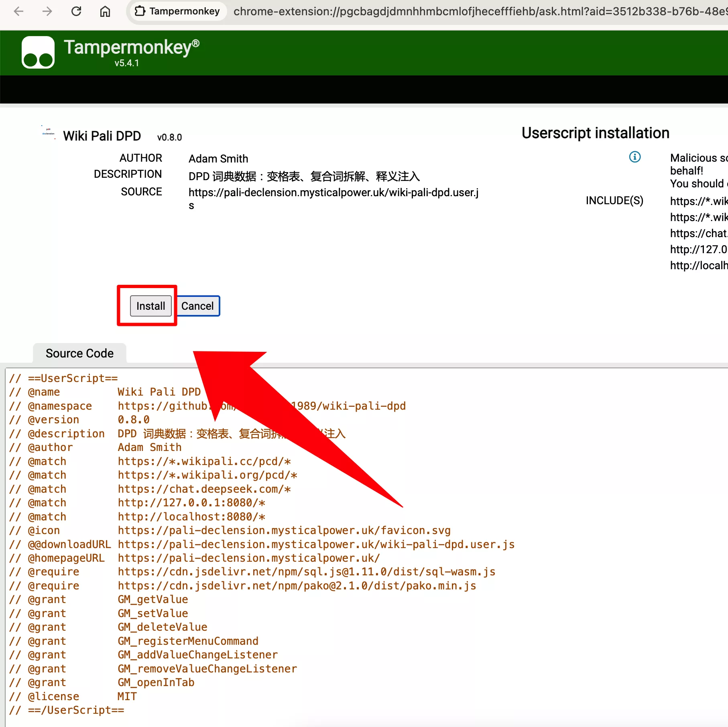This screenshot has width=728, height=727.
Task: Click the SOURCE field label
Action: (142, 192)
